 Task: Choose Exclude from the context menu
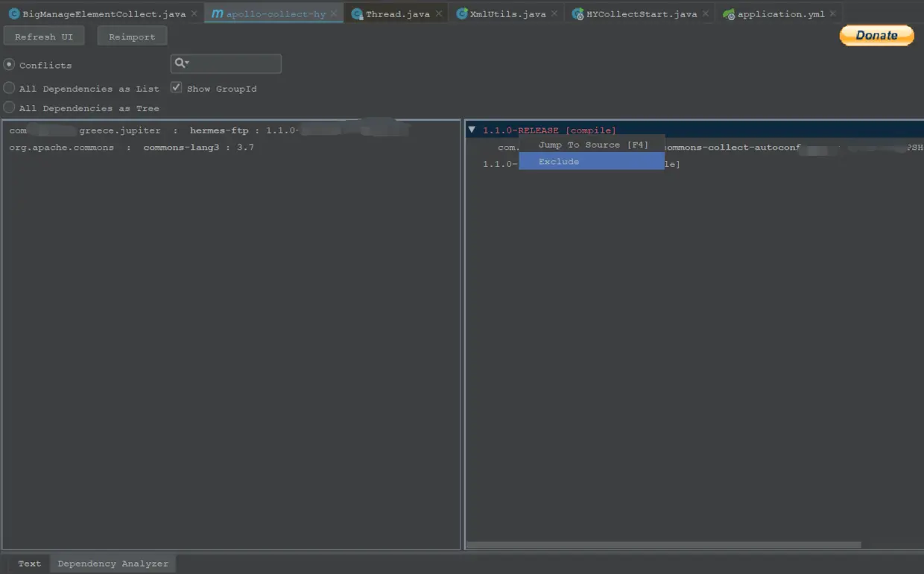click(592, 161)
